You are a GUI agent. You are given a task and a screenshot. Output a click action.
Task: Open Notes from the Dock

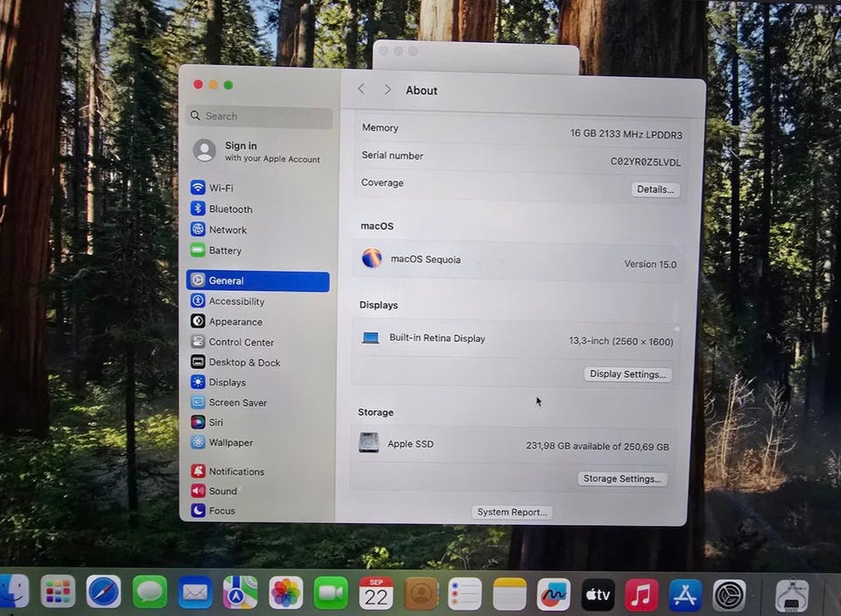(510, 594)
